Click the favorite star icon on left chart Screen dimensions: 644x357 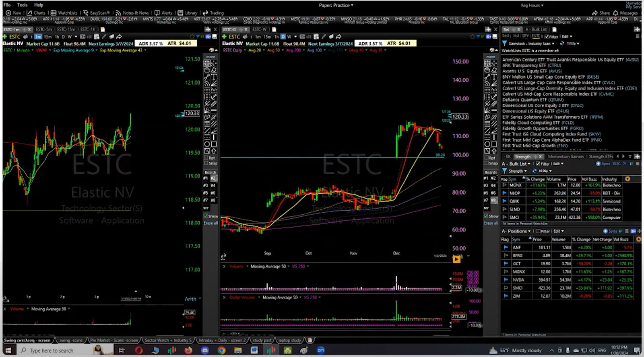coord(193,37)
